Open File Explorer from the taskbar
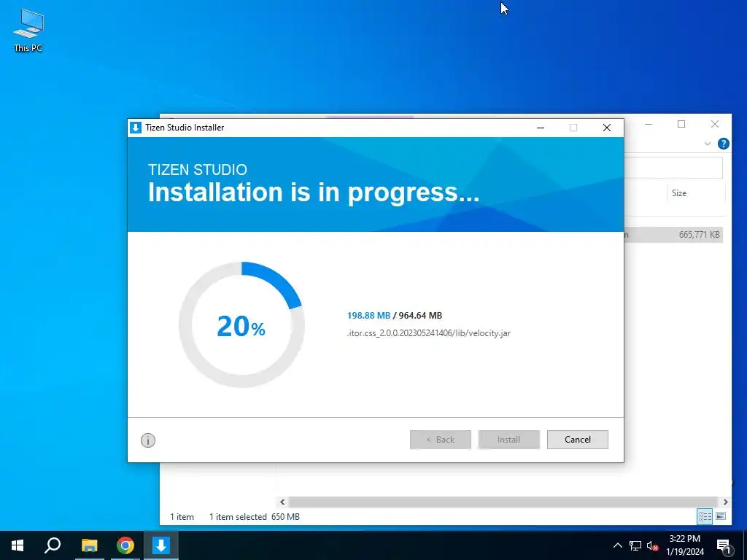This screenshot has height=560, width=747. click(x=89, y=545)
